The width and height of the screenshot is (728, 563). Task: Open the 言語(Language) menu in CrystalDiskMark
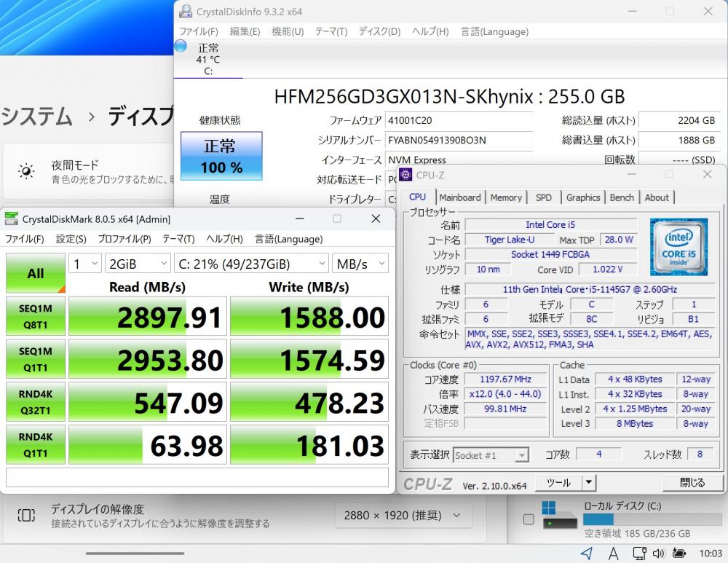point(288,239)
